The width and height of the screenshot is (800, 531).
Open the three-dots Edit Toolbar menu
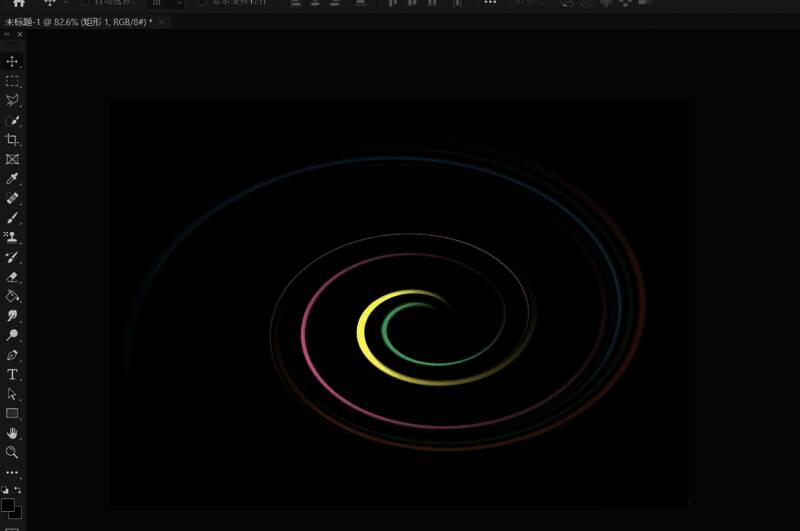coord(12,472)
